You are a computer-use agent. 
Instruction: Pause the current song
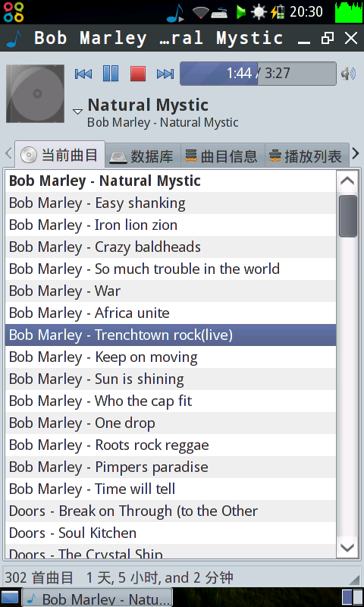[x=110, y=73]
